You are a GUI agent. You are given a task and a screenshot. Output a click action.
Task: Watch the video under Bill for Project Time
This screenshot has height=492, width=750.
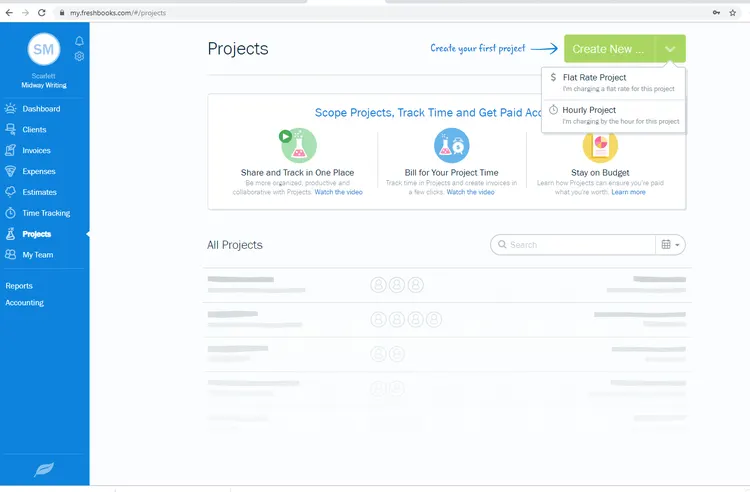pos(471,192)
